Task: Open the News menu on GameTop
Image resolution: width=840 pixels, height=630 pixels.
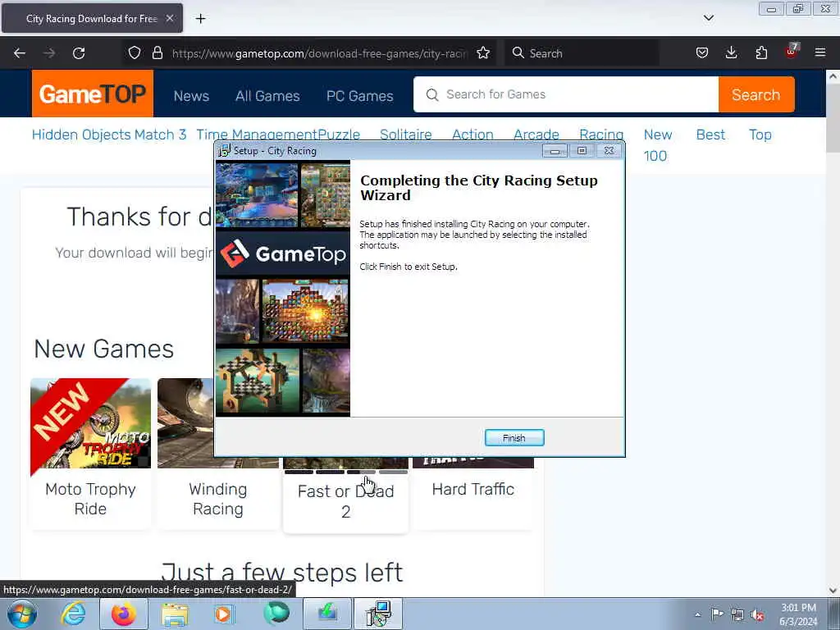Action: [x=191, y=96]
